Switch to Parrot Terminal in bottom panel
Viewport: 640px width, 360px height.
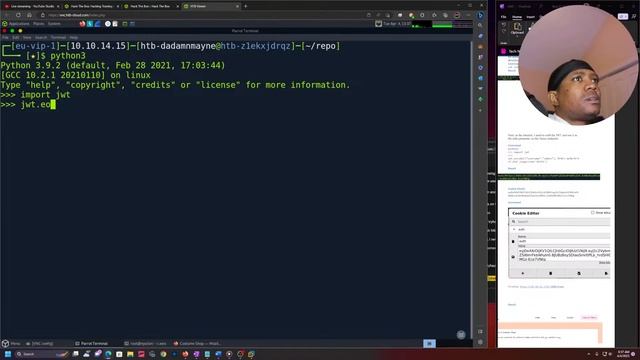pyautogui.click(x=91, y=344)
